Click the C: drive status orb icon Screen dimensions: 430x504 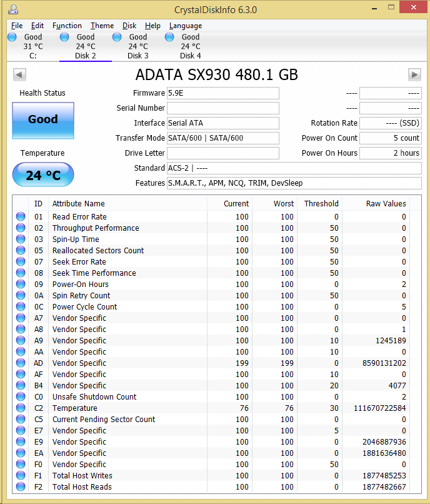click(x=12, y=38)
